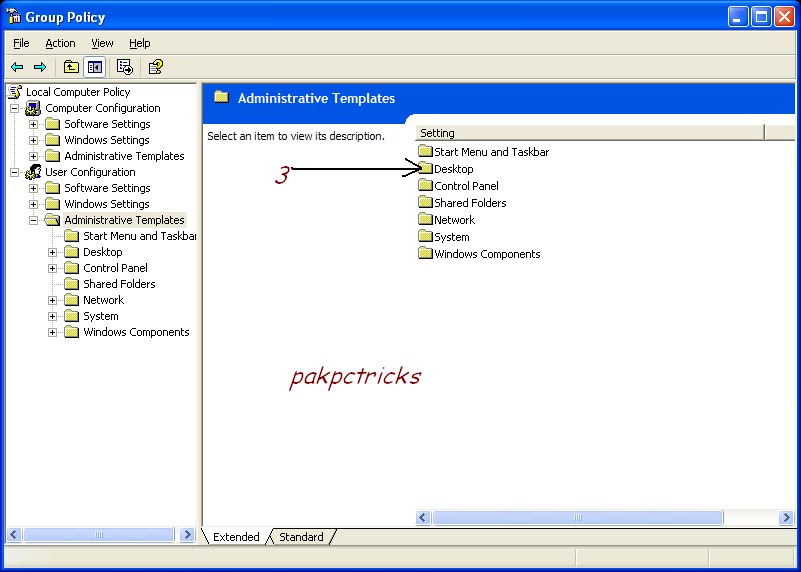This screenshot has height=572, width=801.
Task: Expand the System tree node
Action: click(52, 316)
